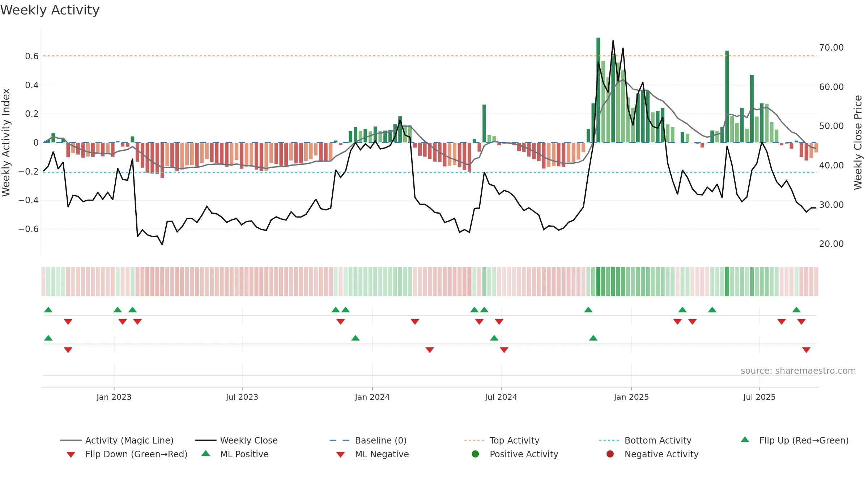Image resolution: width=868 pixels, height=488 pixels.
Task: Click the Jul 2024 axis label
Action: (501, 397)
